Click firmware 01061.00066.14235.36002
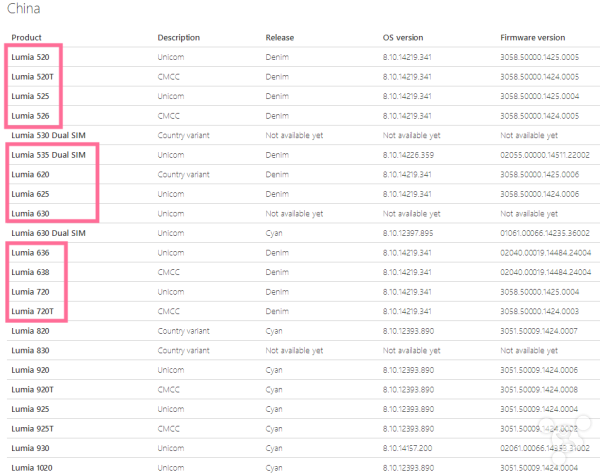 point(545,233)
